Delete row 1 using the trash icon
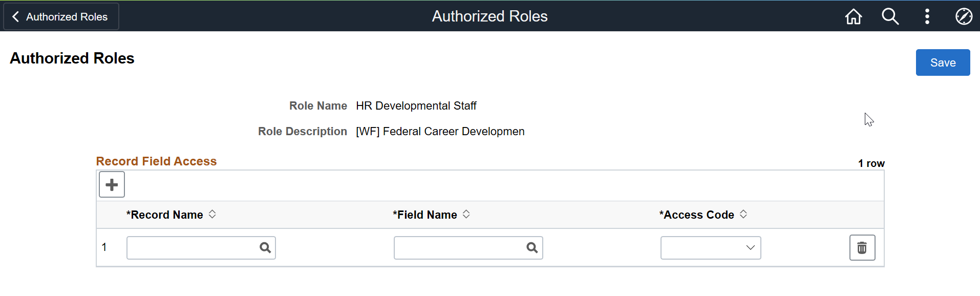 (862, 247)
